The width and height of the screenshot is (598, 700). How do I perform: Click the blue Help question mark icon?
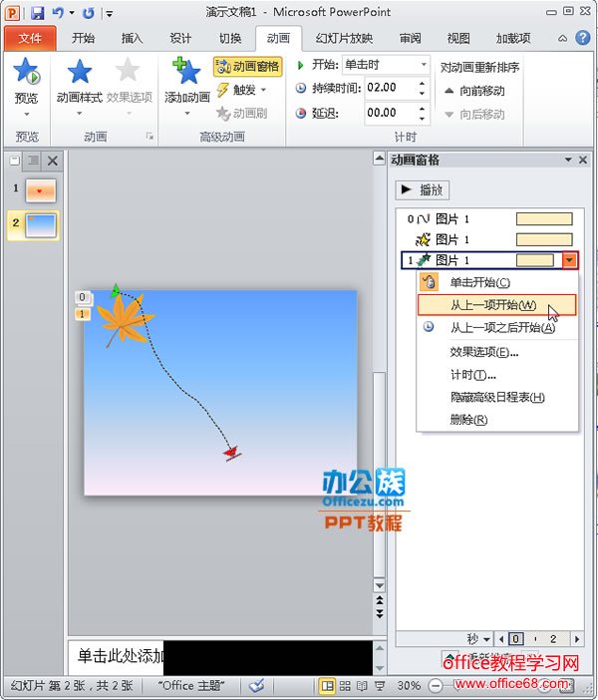click(x=582, y=38)
